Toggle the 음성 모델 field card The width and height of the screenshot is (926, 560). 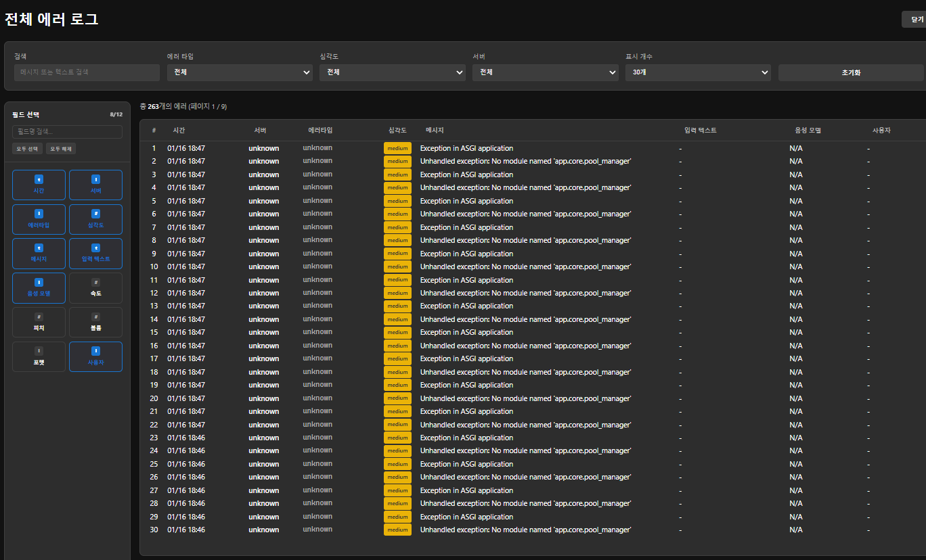click(x=39, y=287)
